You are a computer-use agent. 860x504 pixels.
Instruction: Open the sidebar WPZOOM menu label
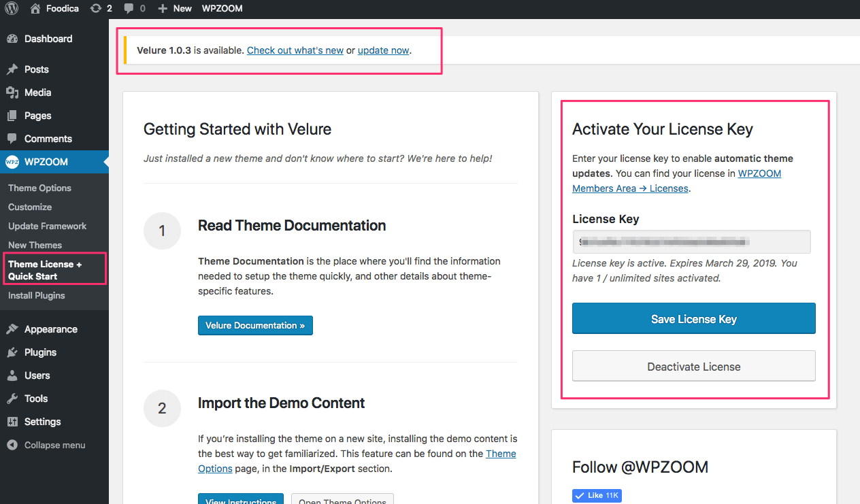(x=46, y=162)
